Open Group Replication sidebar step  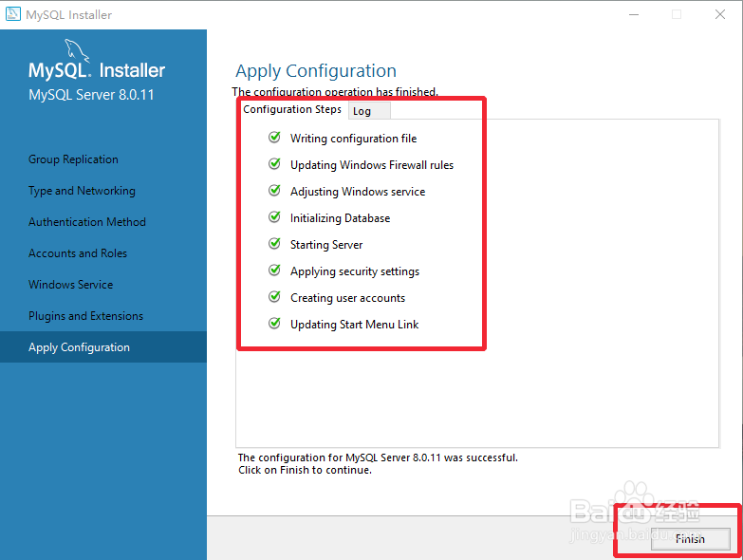(73, 159)
